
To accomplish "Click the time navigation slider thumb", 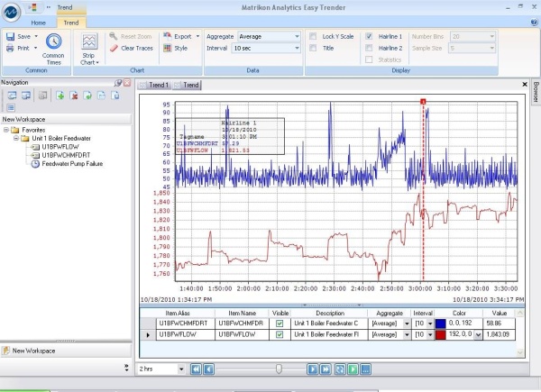I will pyautogui.click(x=279, y=369).
